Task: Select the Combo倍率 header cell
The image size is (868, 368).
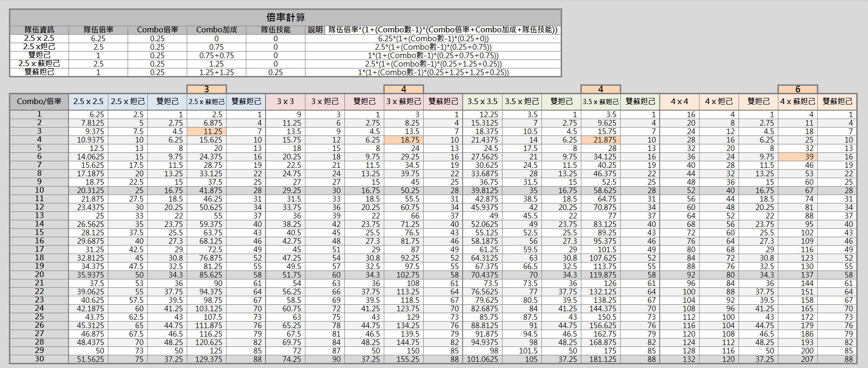Action: click(158, 30)
